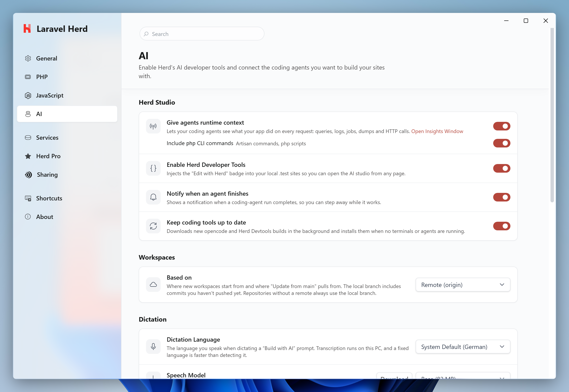Viewport: 569px width, 392px height.
Task: Open Insights Window link
Action: coord(437,131)
